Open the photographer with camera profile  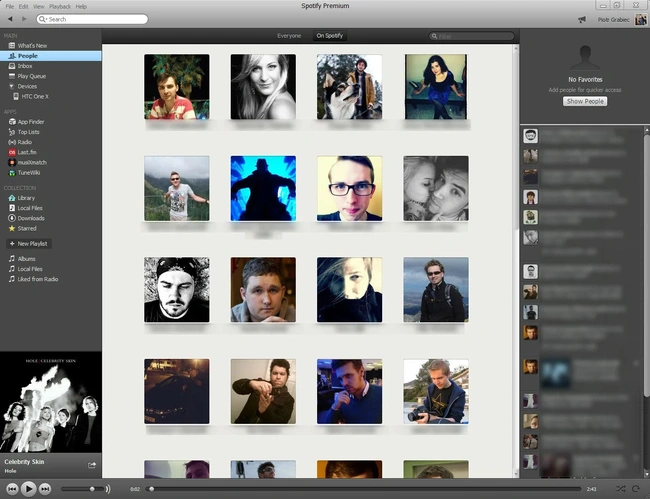(436, 391)
